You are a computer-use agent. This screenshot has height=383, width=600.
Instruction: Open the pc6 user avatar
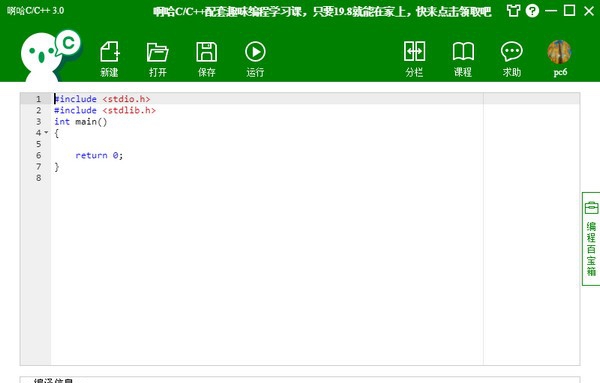[559, 52]
